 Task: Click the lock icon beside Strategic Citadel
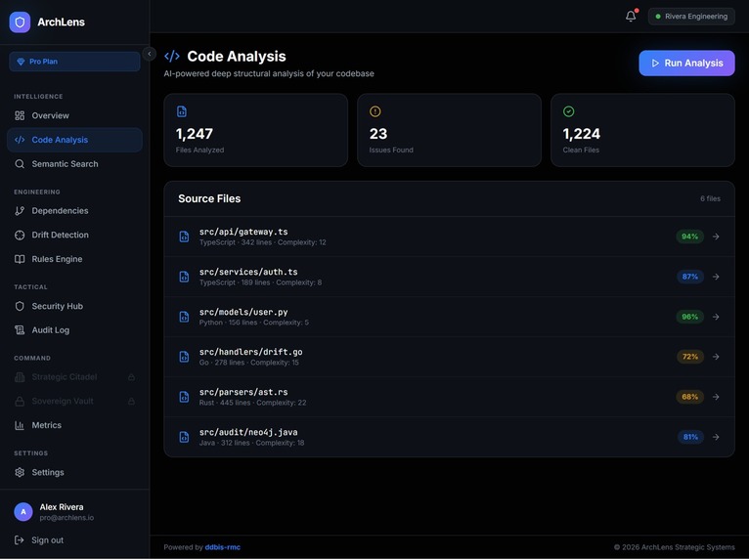click(131, 377)
